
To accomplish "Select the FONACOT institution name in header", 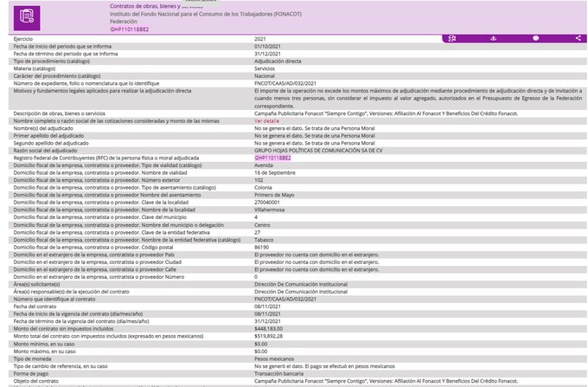I will 206,14.
